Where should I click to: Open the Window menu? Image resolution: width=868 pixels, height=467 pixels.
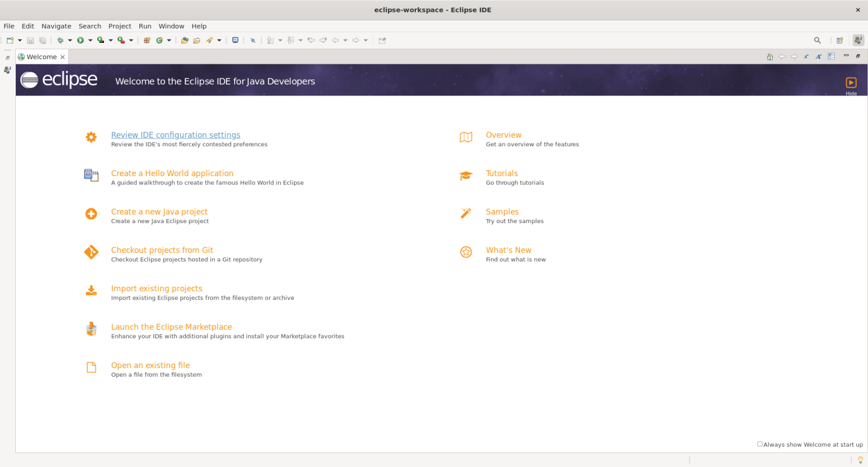[x=171, y=26]
